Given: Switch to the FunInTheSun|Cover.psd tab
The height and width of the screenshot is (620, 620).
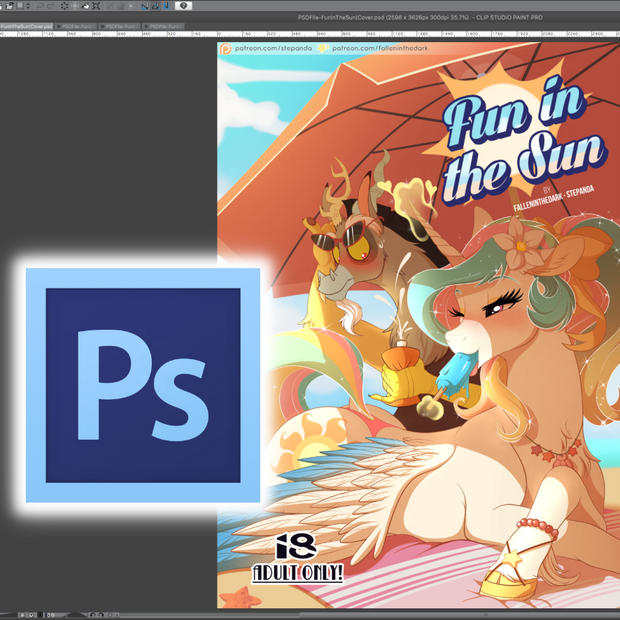Looking at the screenshot, I should [26, 26].
